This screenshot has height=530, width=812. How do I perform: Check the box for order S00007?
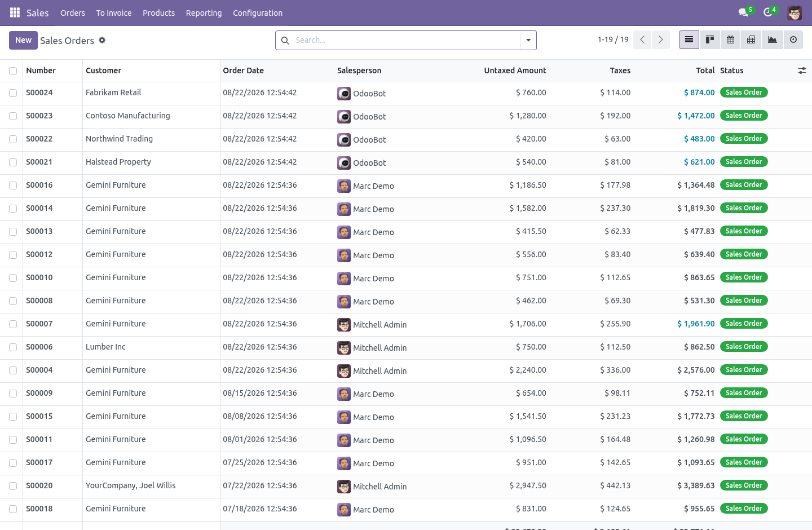[13, 324]
